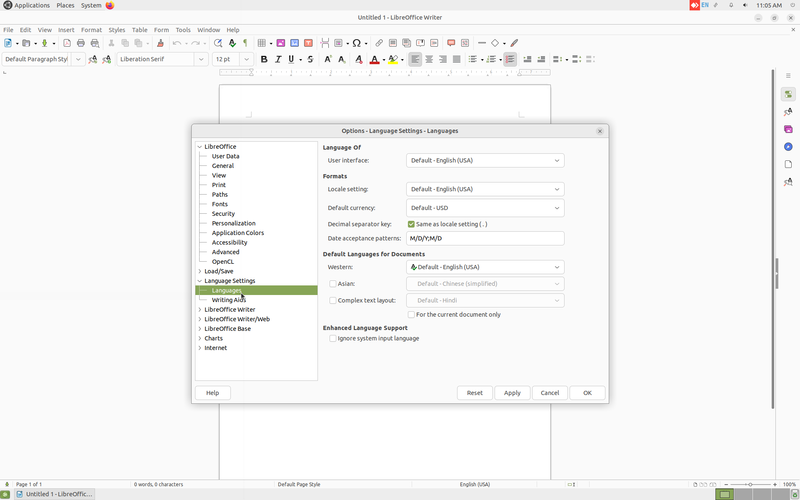Open Sidebar Gallery icon
800x500 pixels.
coord(788,130)
